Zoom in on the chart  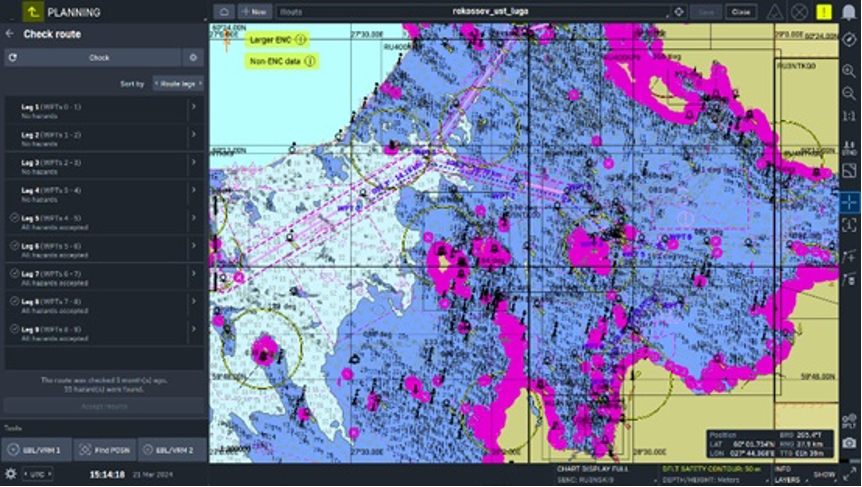click(x=849, y=71)
